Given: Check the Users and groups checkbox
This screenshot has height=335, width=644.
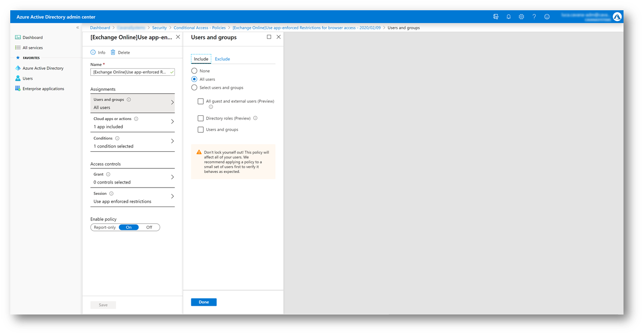Looking at the screenshot, I should click(x=201, y=129).
